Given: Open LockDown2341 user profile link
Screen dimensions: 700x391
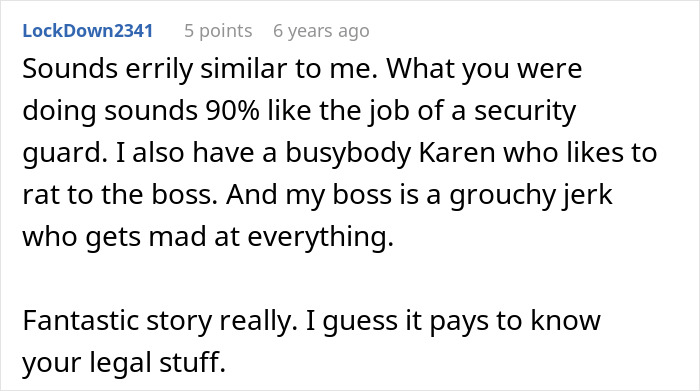Looking at the screenshot, I should click(x=88, y=31).
